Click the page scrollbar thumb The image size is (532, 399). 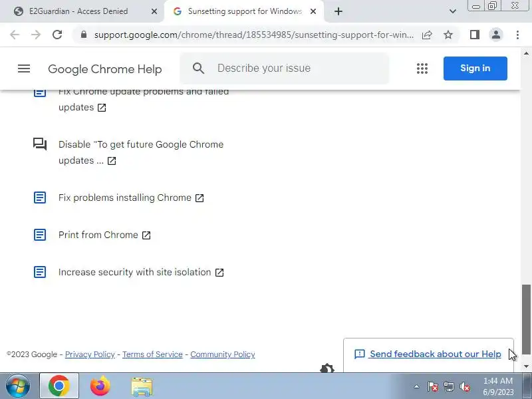tap(526, 319)
